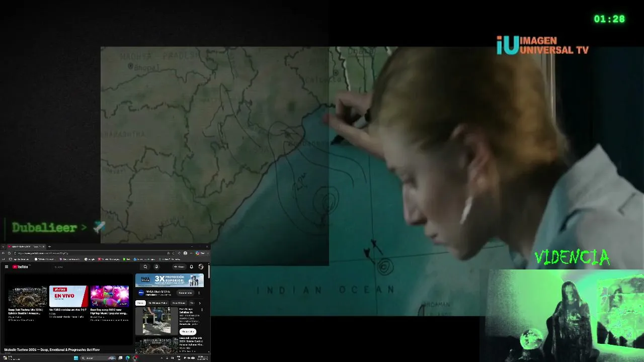Open the NIVEA 3X Protección Superior banner
Screen dimensions: 644x362
pyautogui.click(x=170, y=280)
